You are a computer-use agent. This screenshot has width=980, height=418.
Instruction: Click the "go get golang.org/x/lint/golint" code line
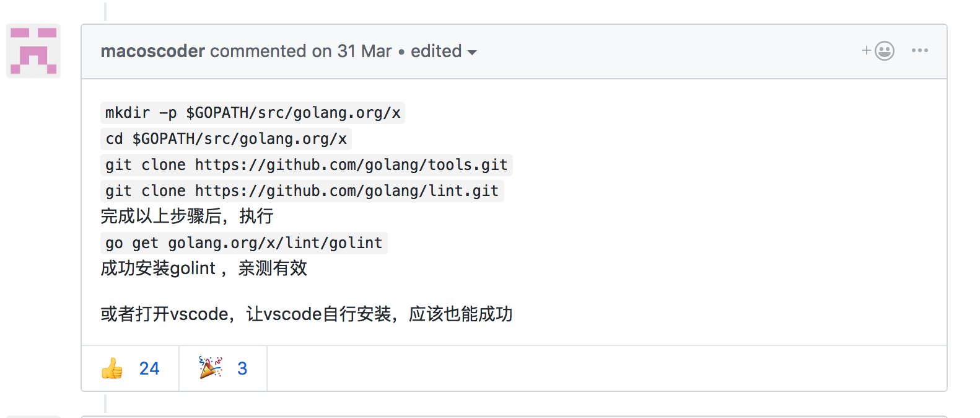point(243,243)
